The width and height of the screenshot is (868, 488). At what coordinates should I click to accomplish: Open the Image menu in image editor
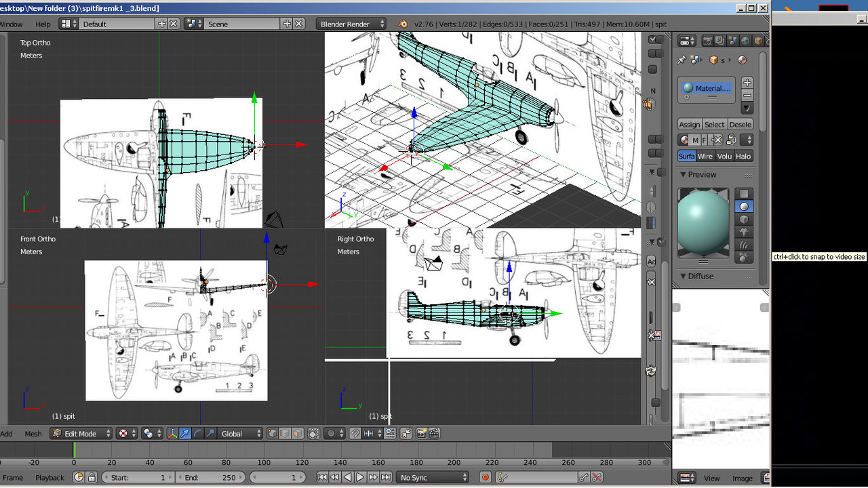point(743,478)
